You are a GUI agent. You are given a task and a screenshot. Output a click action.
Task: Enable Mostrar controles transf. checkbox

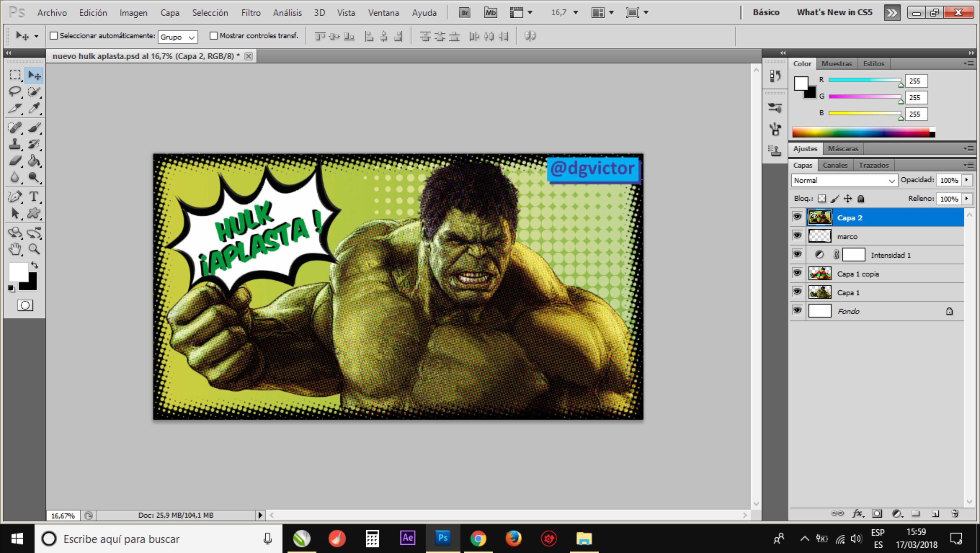click(x=213, y=36)
